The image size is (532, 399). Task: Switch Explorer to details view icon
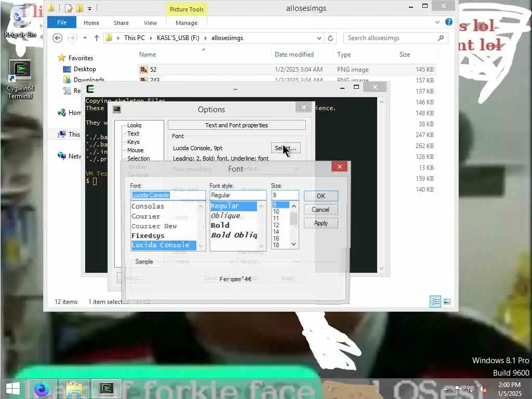(435, 301)
